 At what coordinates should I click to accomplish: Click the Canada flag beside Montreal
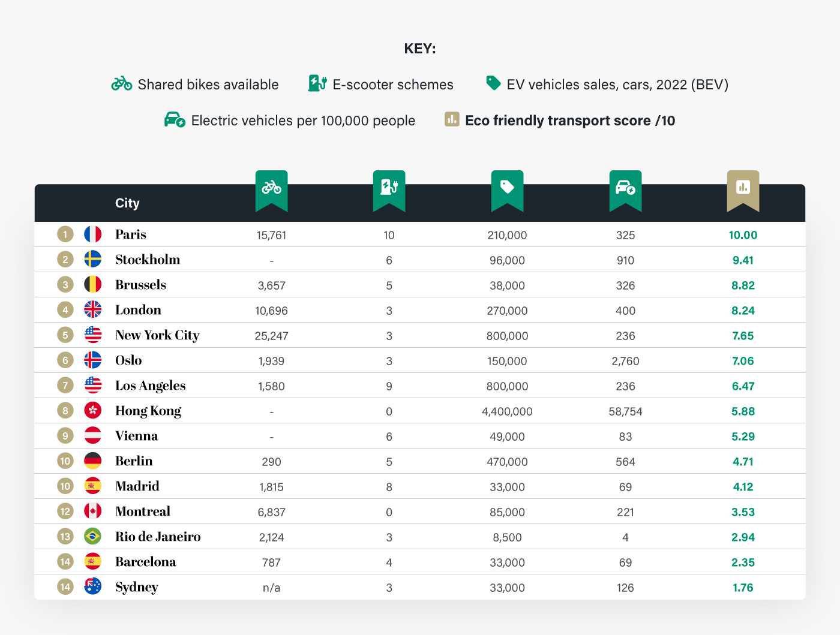tap(93, 511)
